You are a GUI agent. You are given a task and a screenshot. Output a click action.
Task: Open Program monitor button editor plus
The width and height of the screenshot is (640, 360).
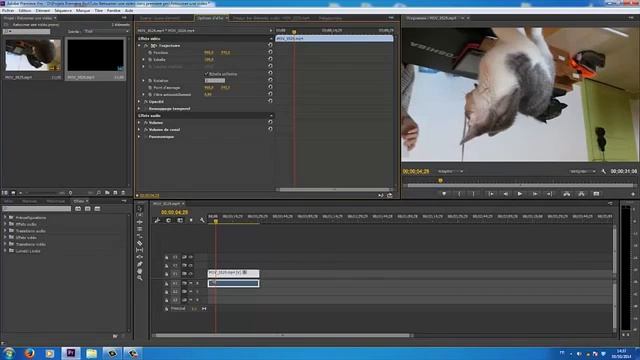(x=633, y=194)
